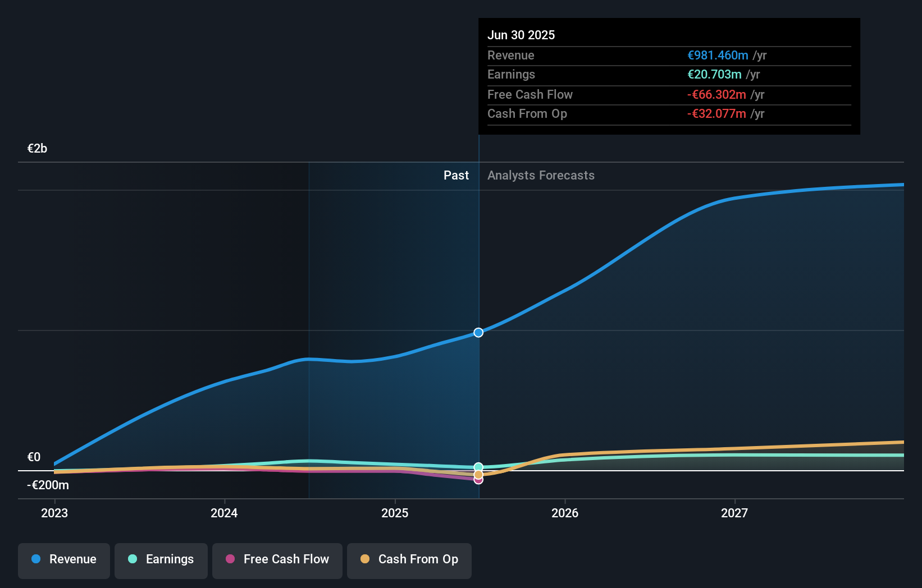Click the -€32.077m cash from op value
Image resolution: width=922 pixels, height=588 pixels.
(x=716, y=113)
